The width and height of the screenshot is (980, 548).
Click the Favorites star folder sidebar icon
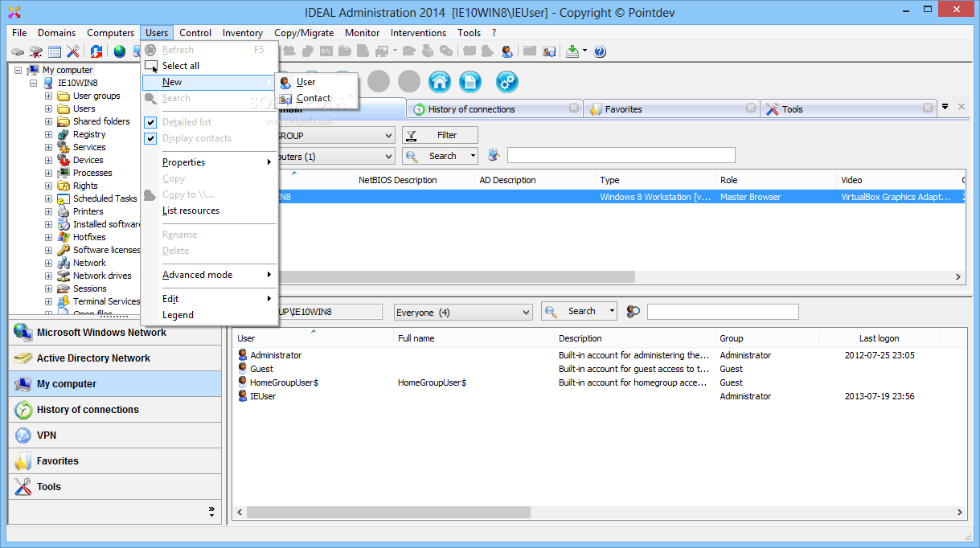(x=23, y=461)
